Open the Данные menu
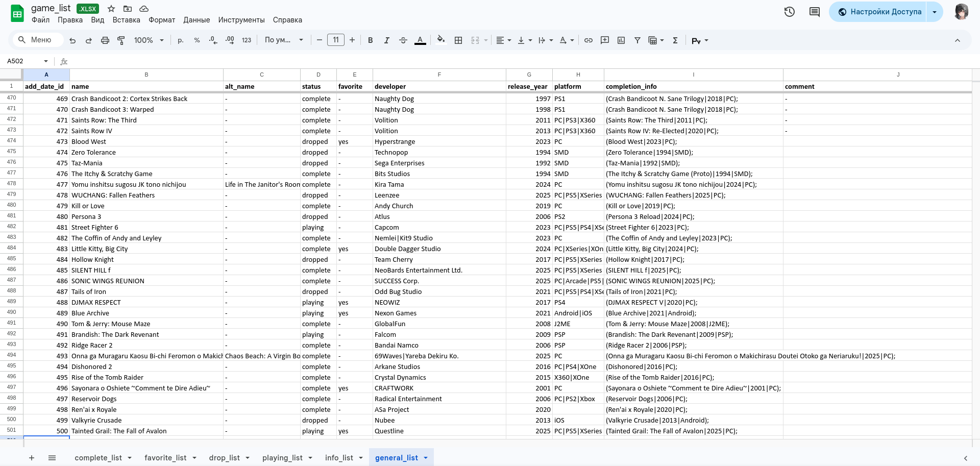 pos(197,20)
